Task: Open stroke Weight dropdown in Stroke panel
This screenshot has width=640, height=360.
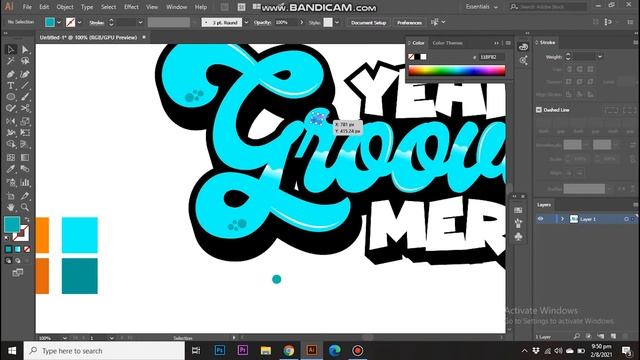Action: [x=600, y=57]
